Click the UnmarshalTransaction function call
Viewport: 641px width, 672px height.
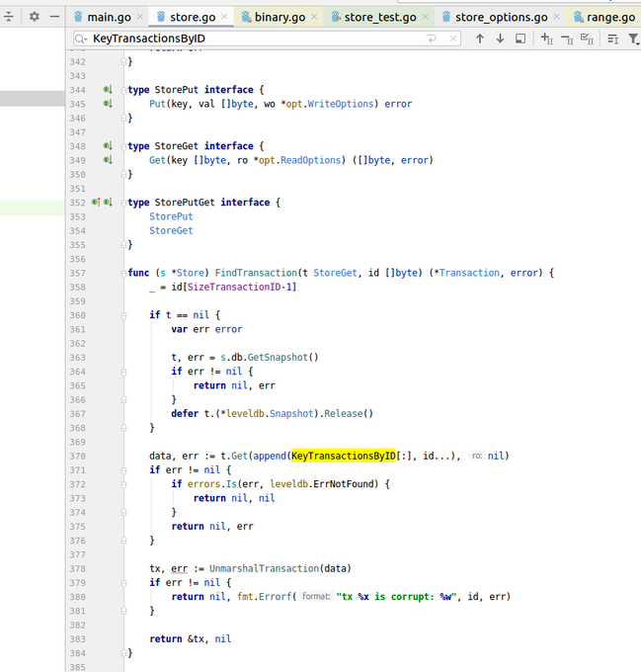tap(264, 568)
